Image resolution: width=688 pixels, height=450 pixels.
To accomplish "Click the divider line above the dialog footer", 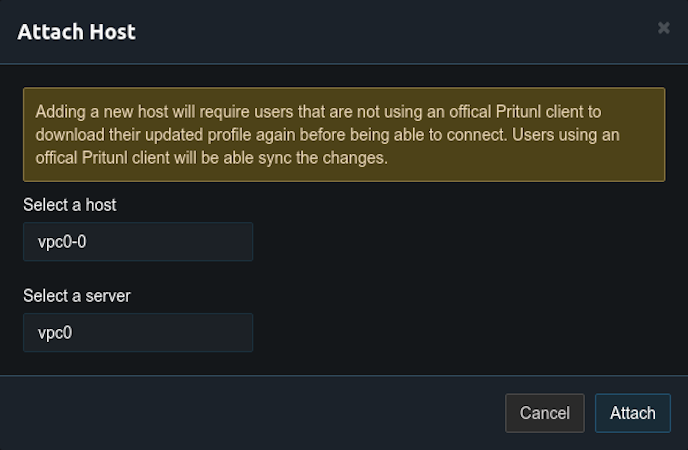I will pyautogui.click(x=344, y=376).
